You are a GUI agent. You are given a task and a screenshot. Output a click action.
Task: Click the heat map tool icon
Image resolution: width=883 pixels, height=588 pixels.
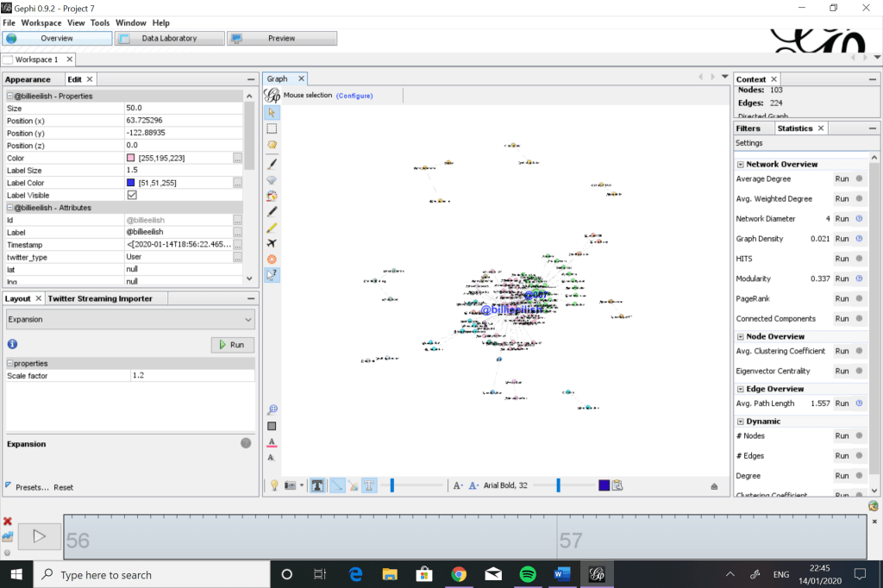pos(272,259)
